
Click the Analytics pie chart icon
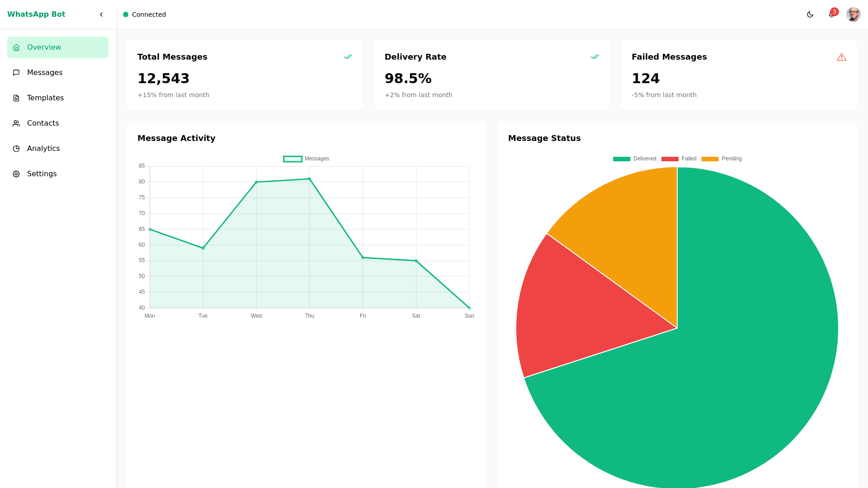[16, 149]
